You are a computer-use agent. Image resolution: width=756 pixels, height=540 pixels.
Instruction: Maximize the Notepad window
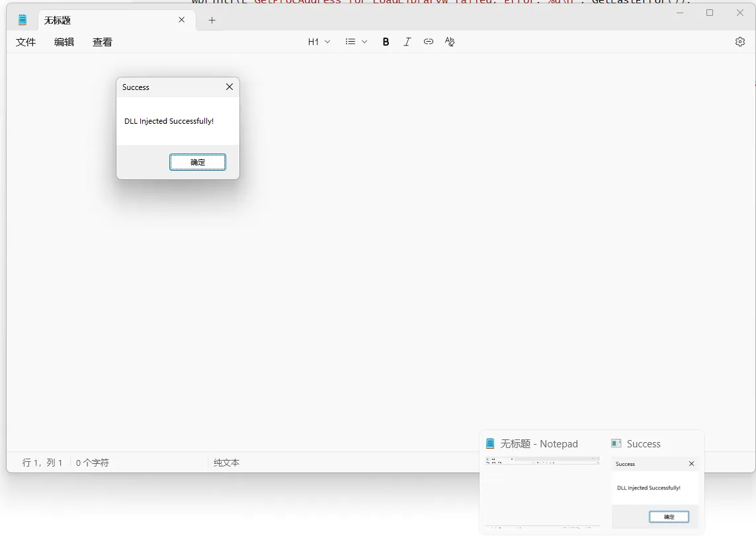[710, 13]
